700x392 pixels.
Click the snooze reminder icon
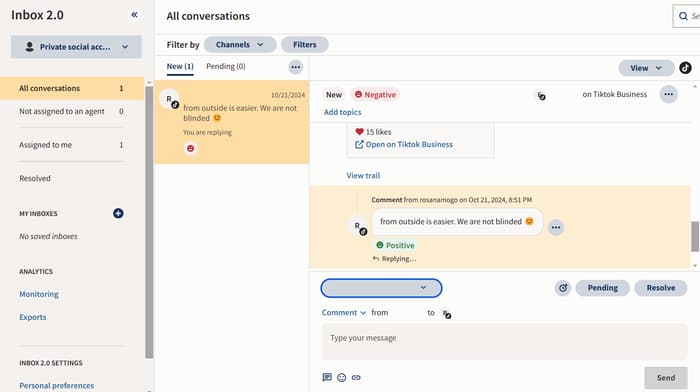coord(563,288)
